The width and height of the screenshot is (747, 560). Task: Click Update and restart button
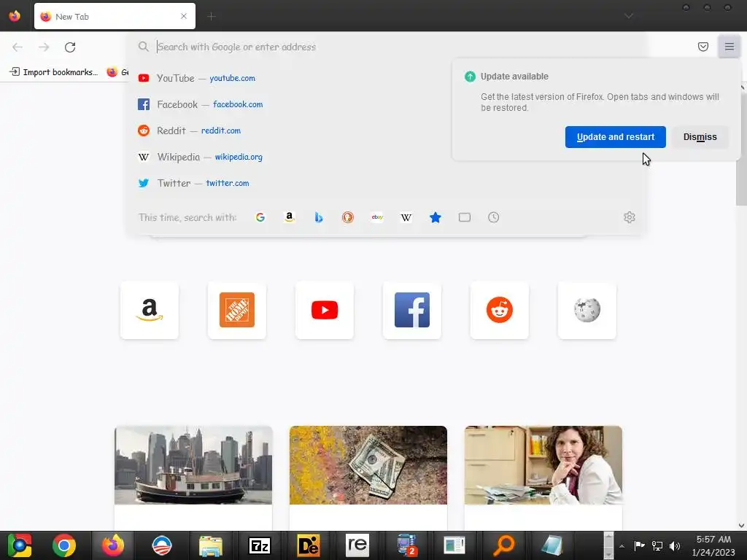pos(616,137)
